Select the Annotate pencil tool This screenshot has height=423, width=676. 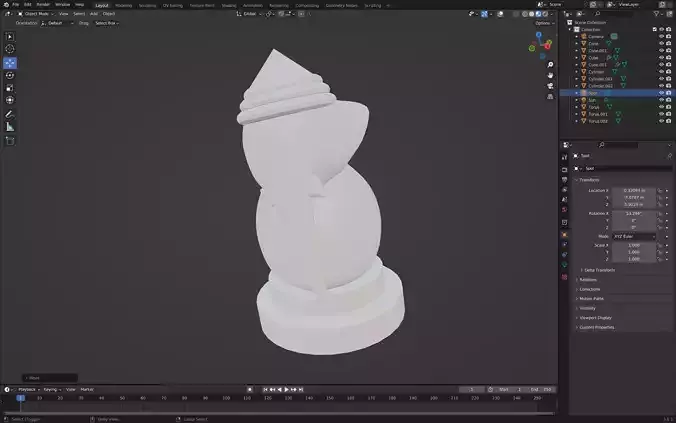click(10, 114)
